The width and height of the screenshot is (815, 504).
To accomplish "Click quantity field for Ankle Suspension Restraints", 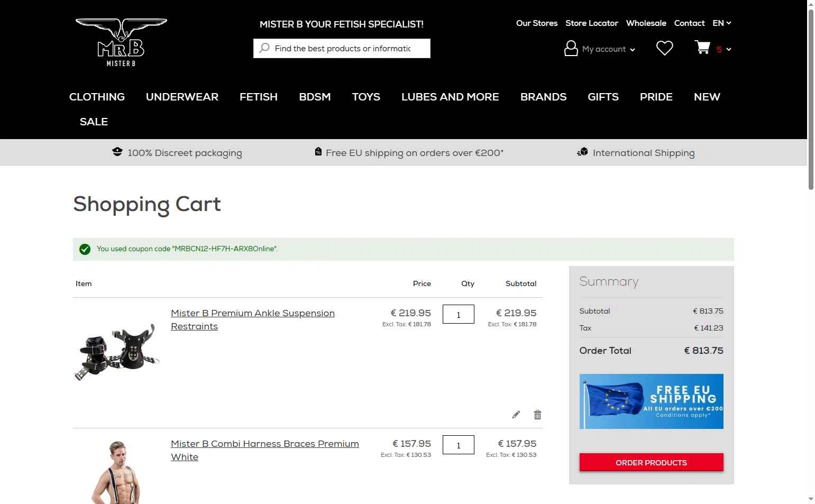I will coord(459,314).
